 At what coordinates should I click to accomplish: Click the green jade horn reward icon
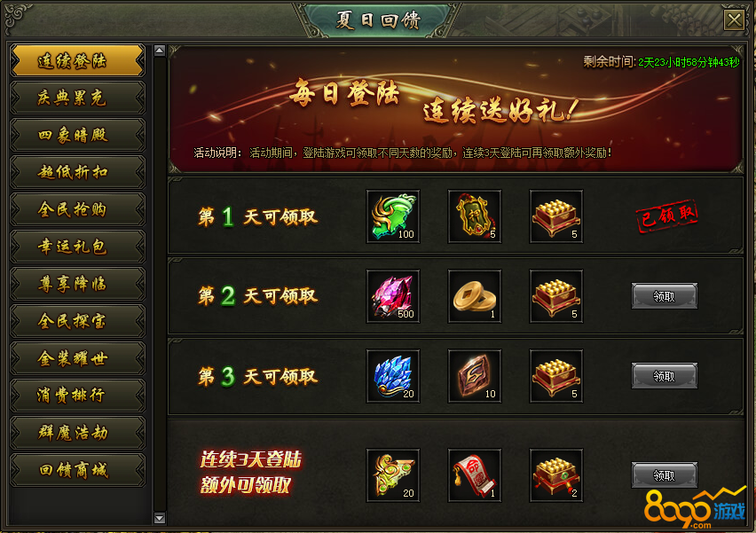point(393,216)
